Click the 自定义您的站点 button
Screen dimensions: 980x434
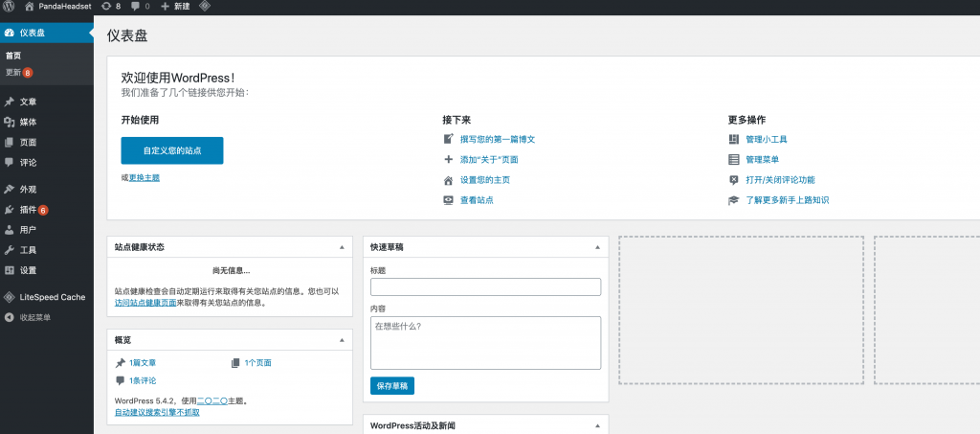pos(171,150)
